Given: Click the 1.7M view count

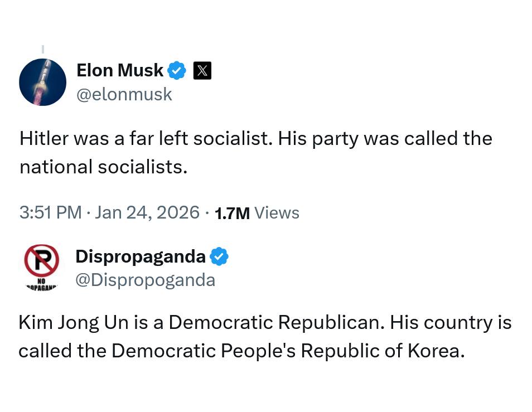Looking at the screenshot, I should (x=231, y=213).
